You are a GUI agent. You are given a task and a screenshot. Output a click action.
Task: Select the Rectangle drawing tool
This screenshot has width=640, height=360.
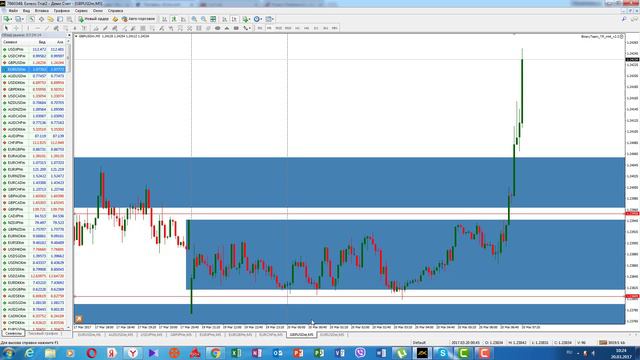pyautogui.click(x=236, y=28)
